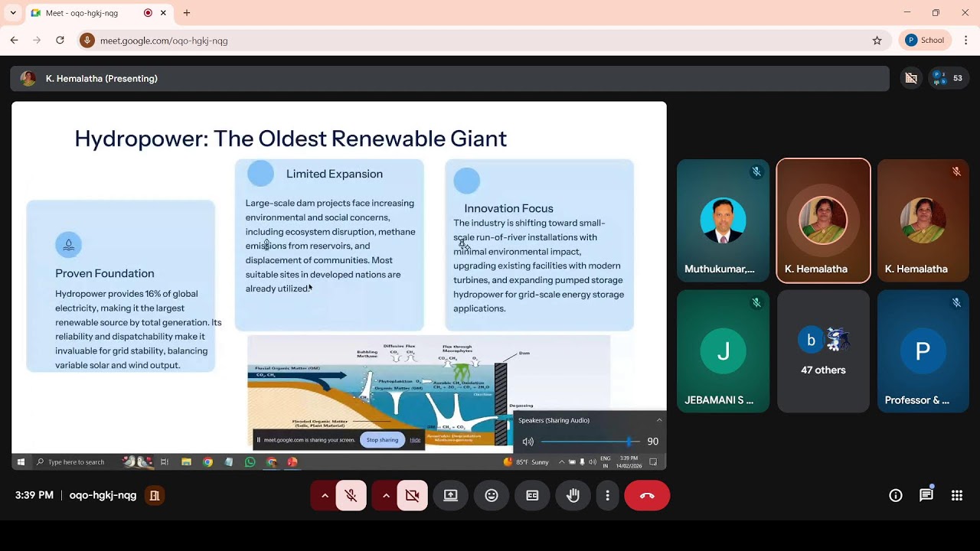Image resolution: width=980 pixels, height=551 pixels.
Task: Open notification center in shared taskbar
Action: pyautogui.click(x=653, y=462)
